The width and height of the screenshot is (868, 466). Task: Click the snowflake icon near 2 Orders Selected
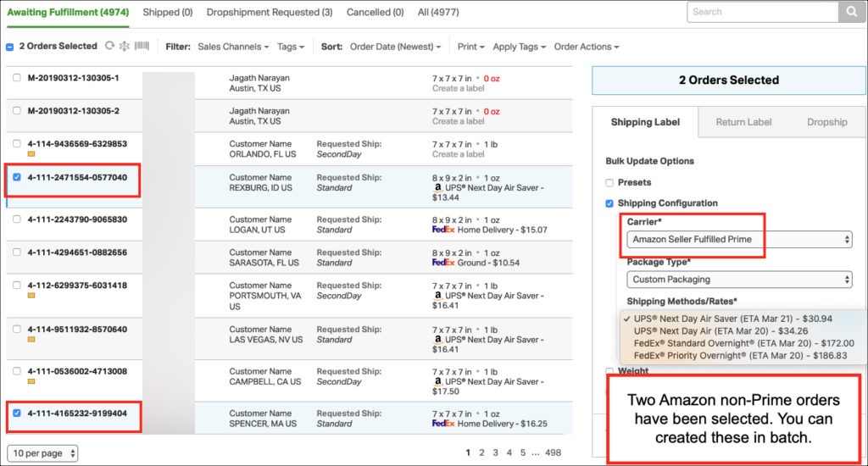(x=125, y=46)
